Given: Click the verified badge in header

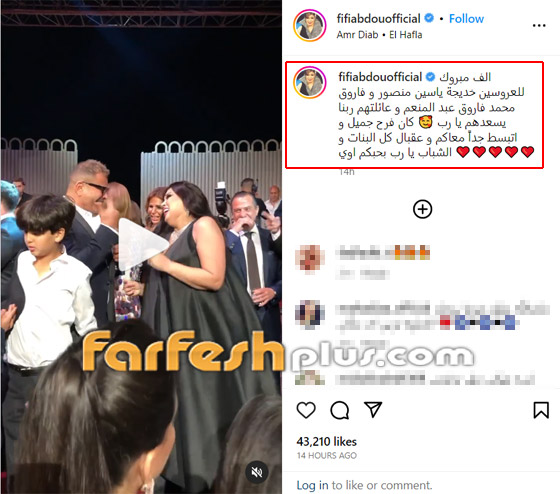Looking at the screenshot, I should pos(429,18).
